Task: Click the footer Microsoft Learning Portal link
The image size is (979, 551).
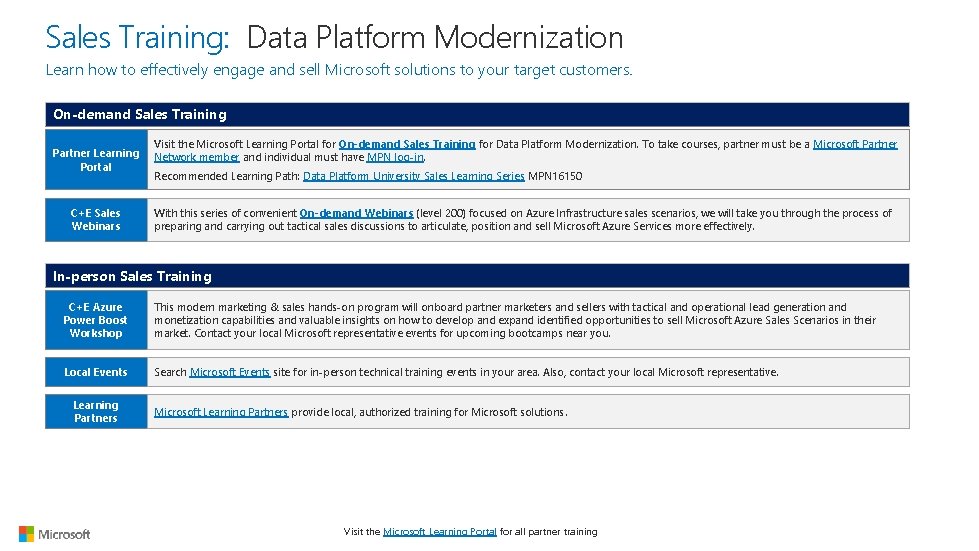Action: [439, 532]
